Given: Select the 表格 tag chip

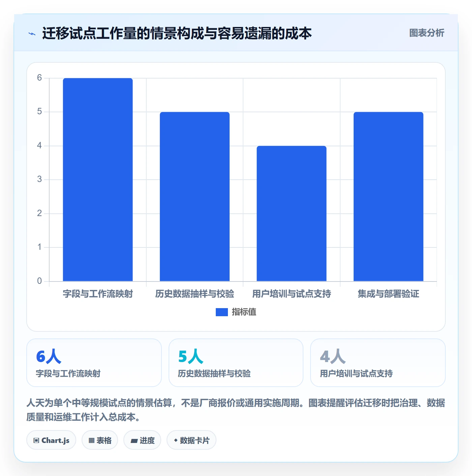Looking at the screenshot, I should click(100, 440).
